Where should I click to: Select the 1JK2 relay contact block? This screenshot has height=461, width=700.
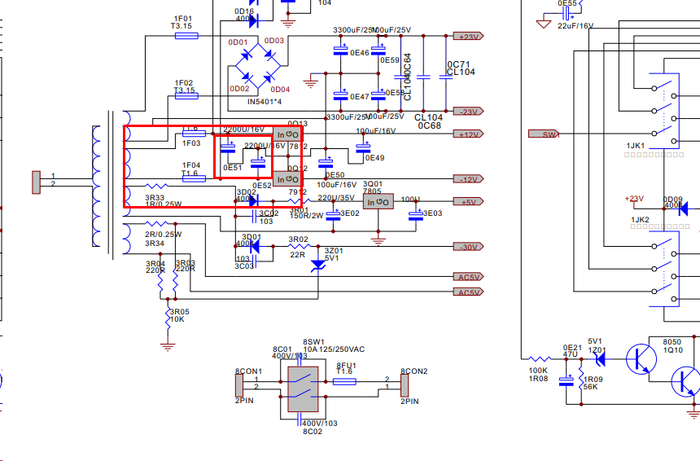click(664, 269)
